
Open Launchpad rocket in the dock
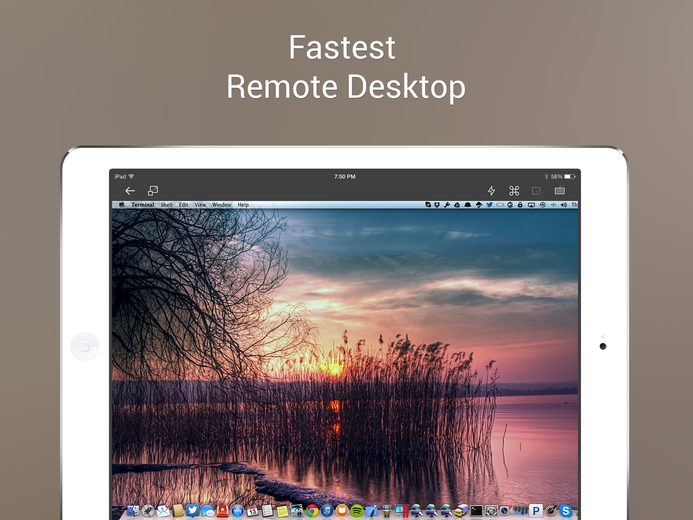148,511
